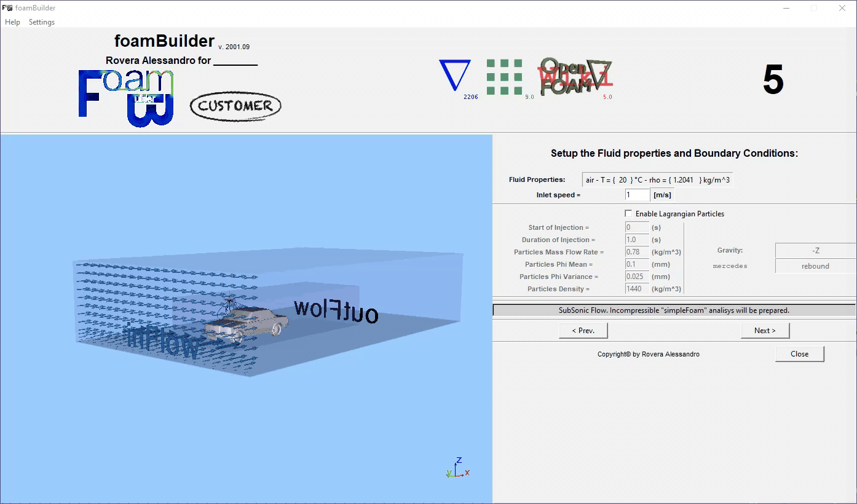
Task: Click the Inlet speed input field
Action: click(x=638, y=195)
